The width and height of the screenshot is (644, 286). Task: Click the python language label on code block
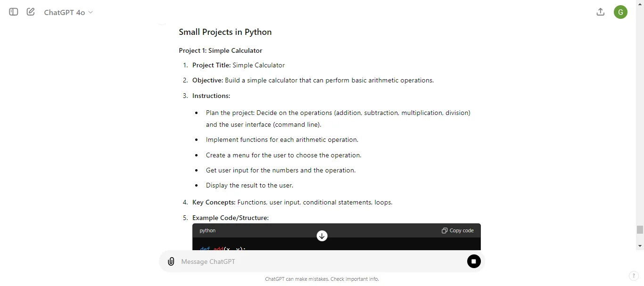click(x=207, y=230)
